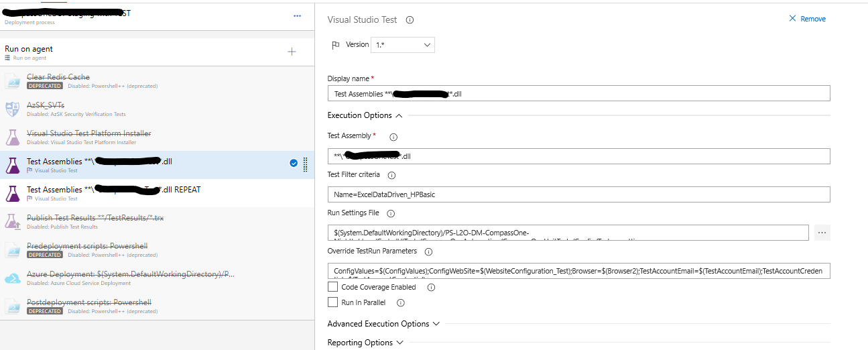The width and height of the screenshot is (868, 350).
Task: Click the Publish Test Results icon
Action: [x=13, y=221]
